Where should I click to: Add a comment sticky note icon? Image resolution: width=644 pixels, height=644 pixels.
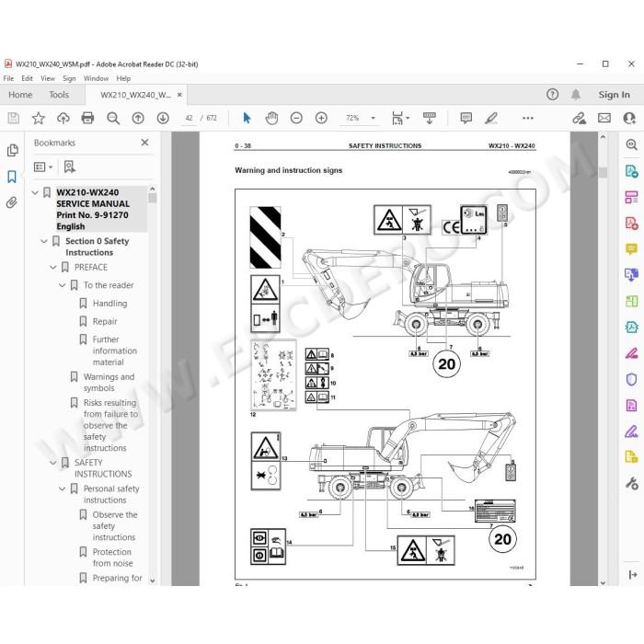coord(466,119)
